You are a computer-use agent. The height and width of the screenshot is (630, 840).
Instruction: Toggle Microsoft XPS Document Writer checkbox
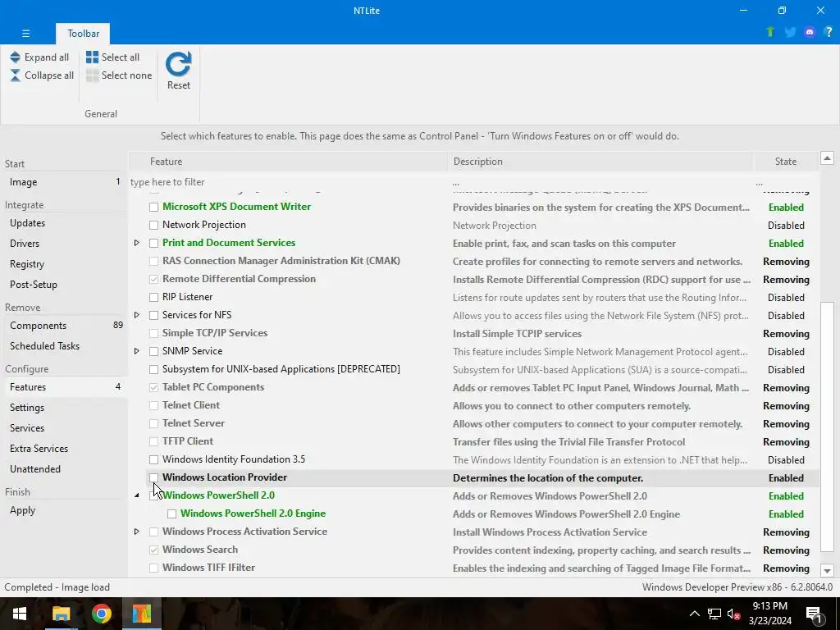click(153, 207)
